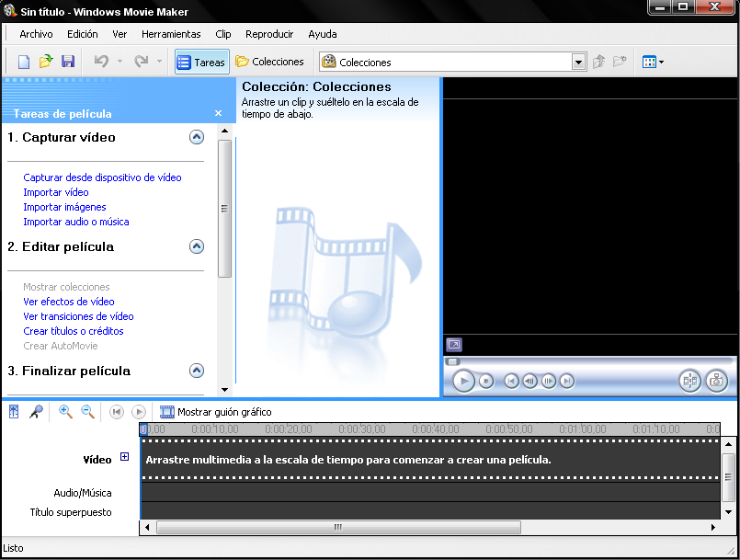Screen dimensions: 740x560
Task: Undo the last action
Action: pyautogui.click(x=101, y=62)
